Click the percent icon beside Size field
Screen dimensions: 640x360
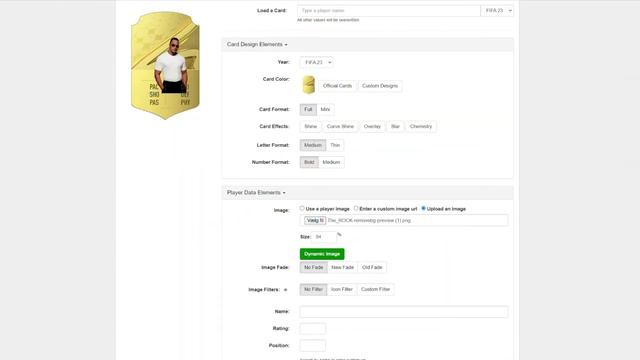pos(339,235)
